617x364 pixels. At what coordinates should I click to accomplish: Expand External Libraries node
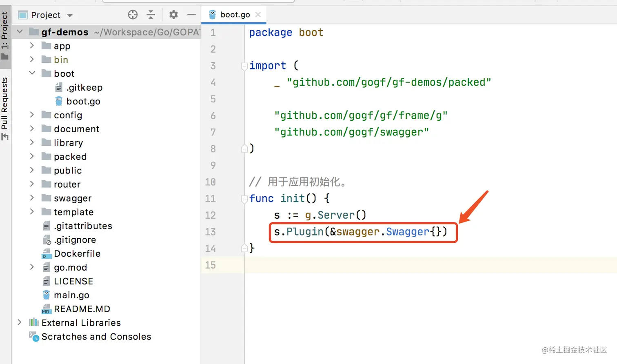pyautogui.click(x=19, y=323)
